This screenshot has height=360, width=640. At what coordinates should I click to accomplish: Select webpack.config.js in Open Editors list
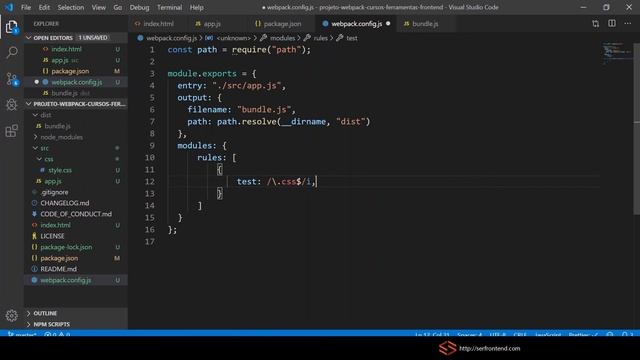coord(76,82)
